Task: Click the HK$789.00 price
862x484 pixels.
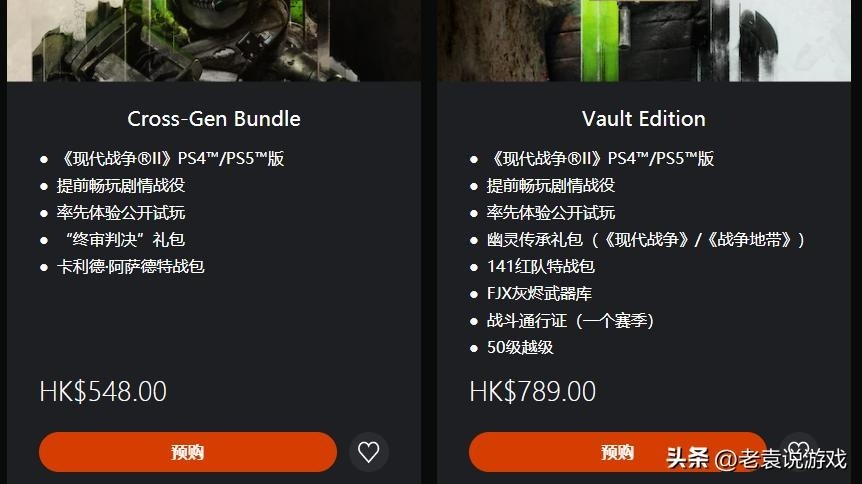Action: (x=533, y=392)
